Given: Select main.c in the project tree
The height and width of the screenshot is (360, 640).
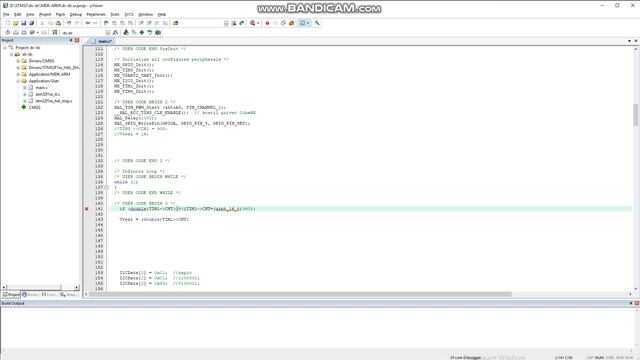Looking at the screenshot, I should (x=41, y=87).
